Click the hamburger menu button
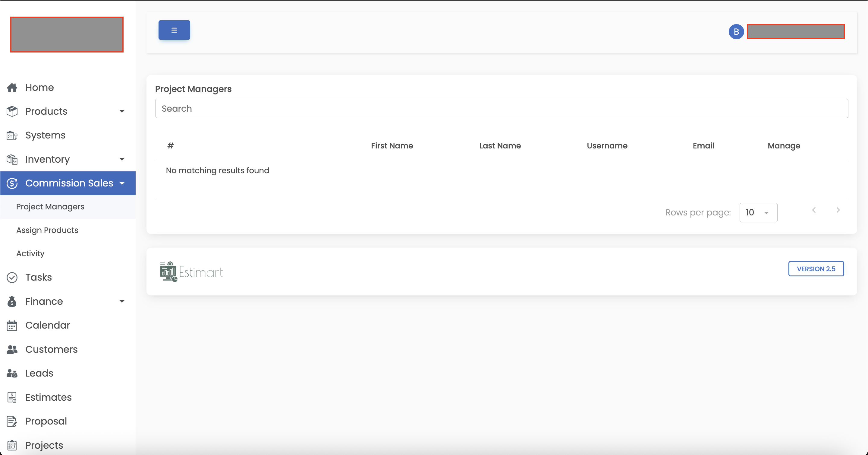 click(174, 30)
